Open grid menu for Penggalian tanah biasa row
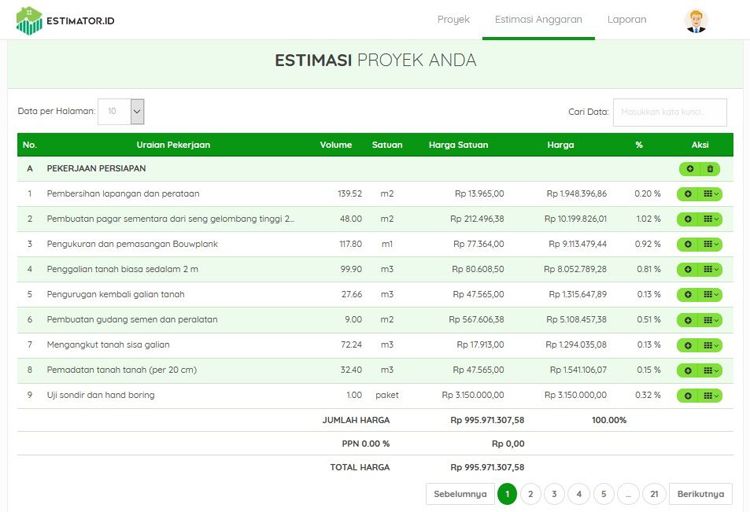 tap(710, 269)
